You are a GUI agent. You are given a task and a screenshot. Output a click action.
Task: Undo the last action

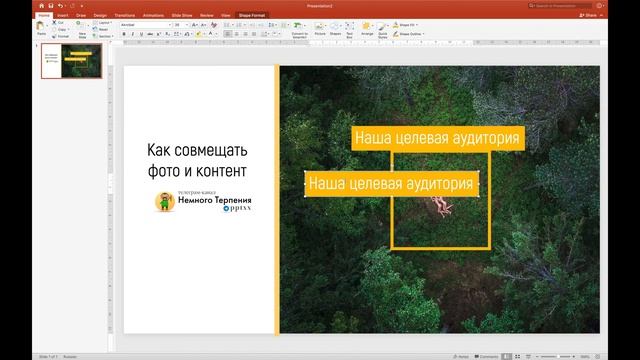pyautogui.click(x=60, y=6)
